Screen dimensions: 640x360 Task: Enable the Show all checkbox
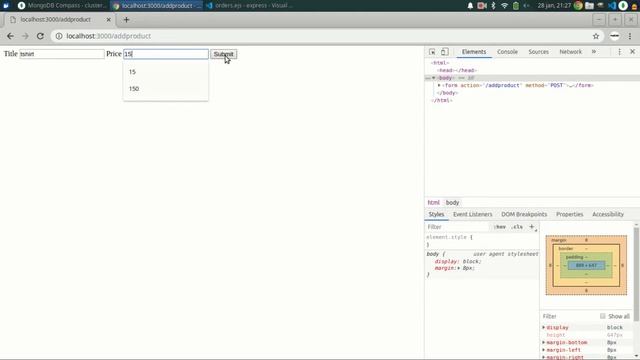tap(602, 316)
